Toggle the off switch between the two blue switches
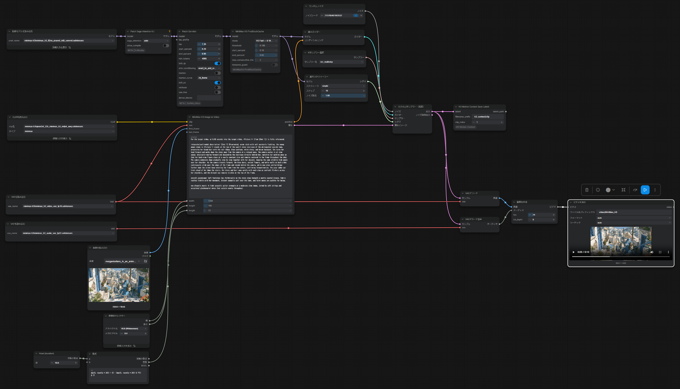Screen dimensions: 680x389 pos(217,73)
